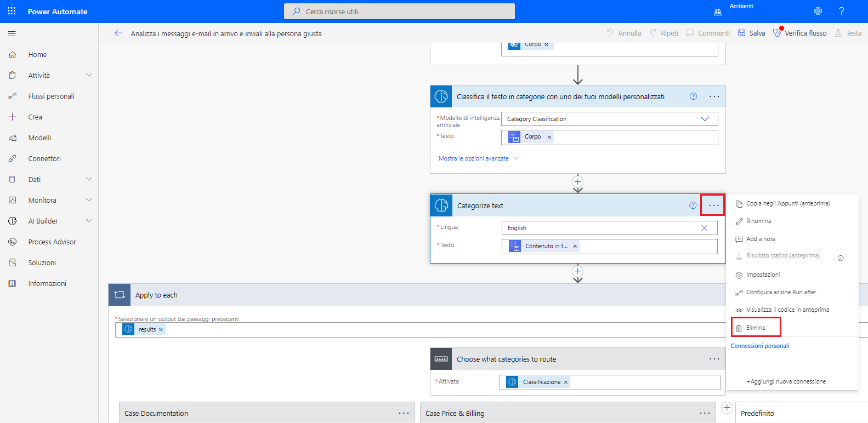Remove the Contenuto in t... token
868x423 pixels.
coord(575,247)
